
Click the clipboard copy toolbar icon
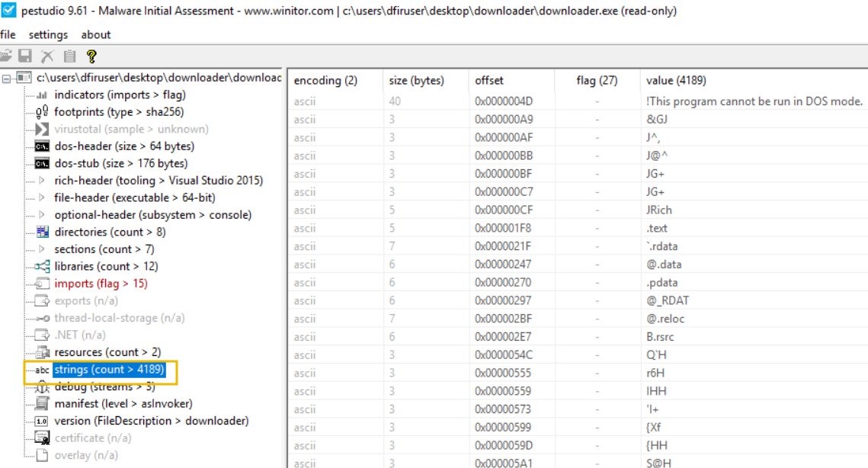click(x=69, y=55)
